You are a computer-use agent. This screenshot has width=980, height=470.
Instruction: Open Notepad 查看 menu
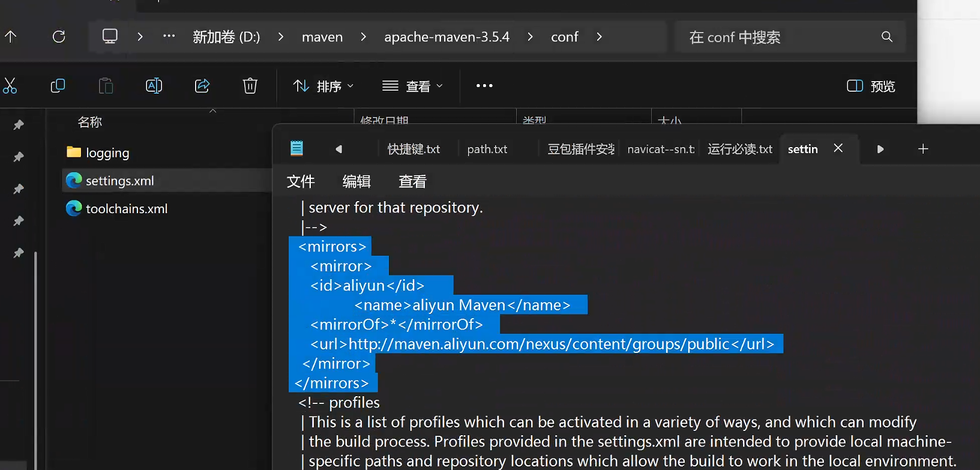412,181
